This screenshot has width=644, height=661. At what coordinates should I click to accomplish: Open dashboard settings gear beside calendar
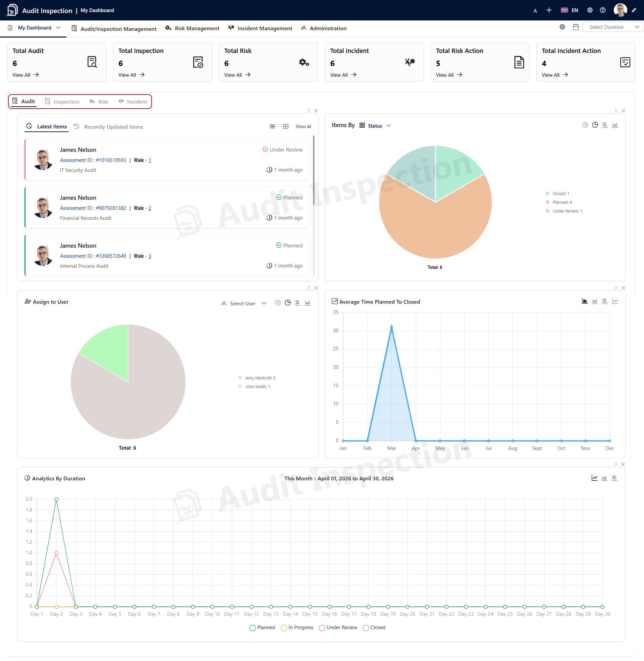[562, 27]
